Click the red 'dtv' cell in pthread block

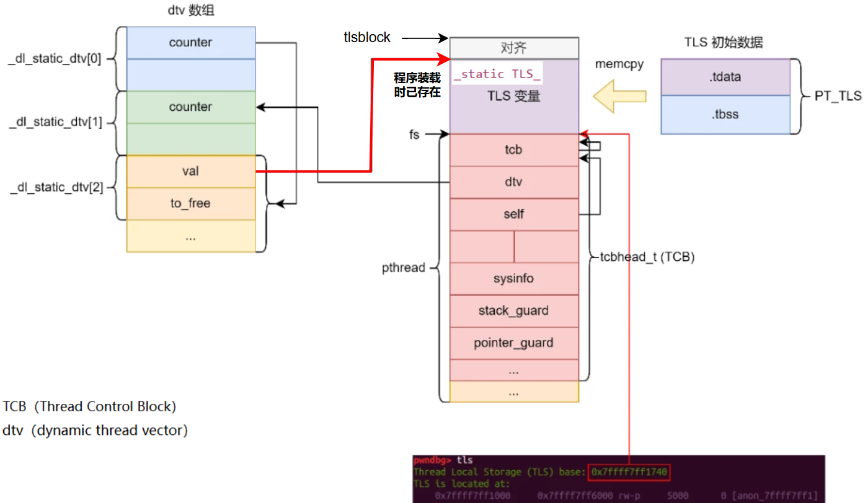click(x=514, y=182)
